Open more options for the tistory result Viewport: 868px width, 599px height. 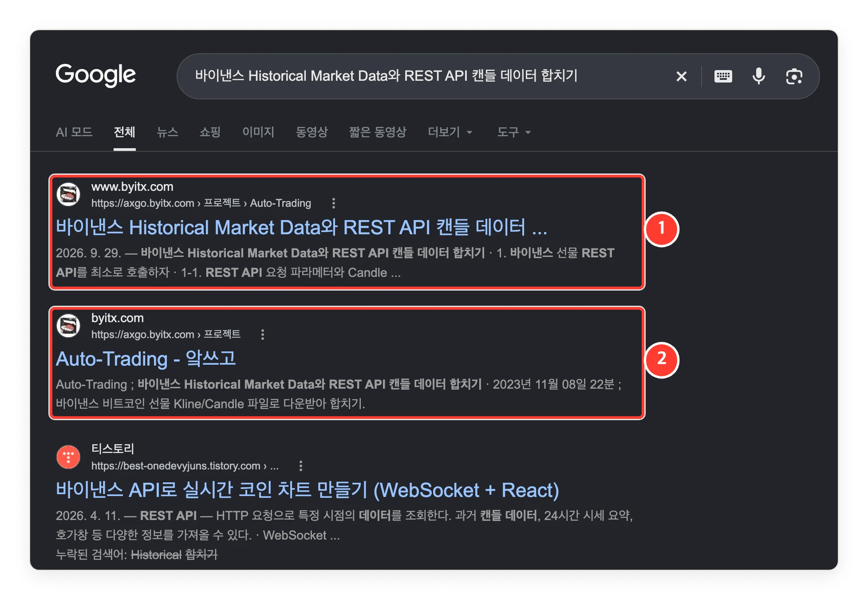(x=301, y=466)
